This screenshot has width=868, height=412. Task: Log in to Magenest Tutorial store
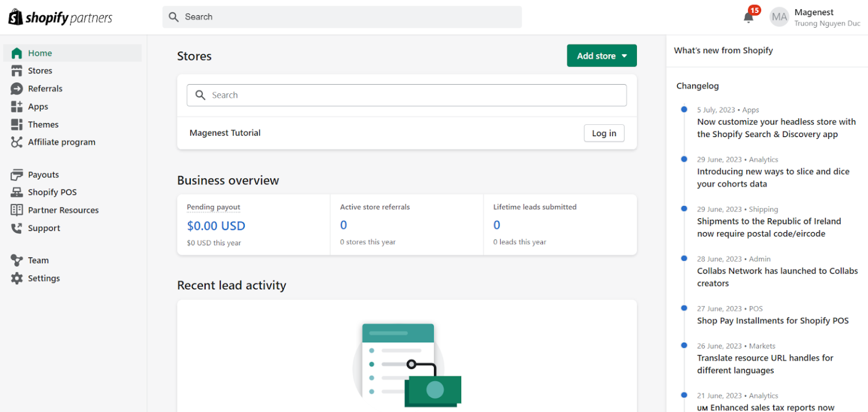pyautogui.click(x=604, y=133)
